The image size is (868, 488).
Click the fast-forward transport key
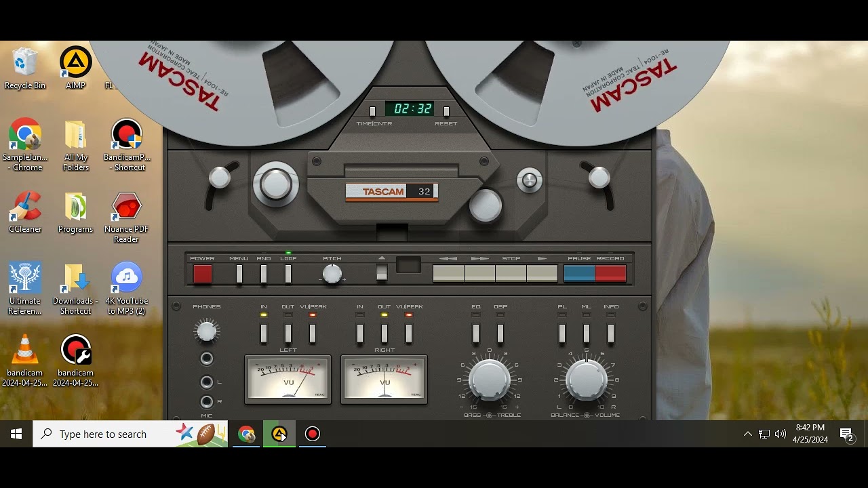479,273
